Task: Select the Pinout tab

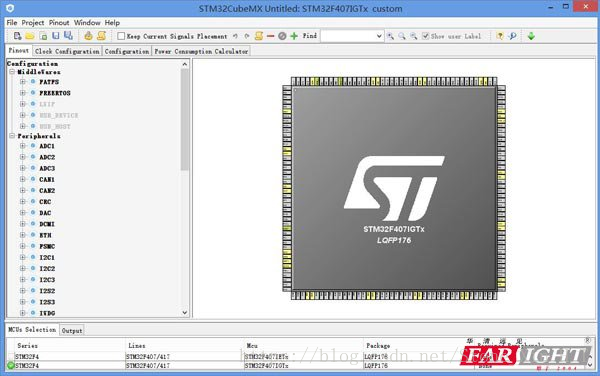Action: coord(18,50)
